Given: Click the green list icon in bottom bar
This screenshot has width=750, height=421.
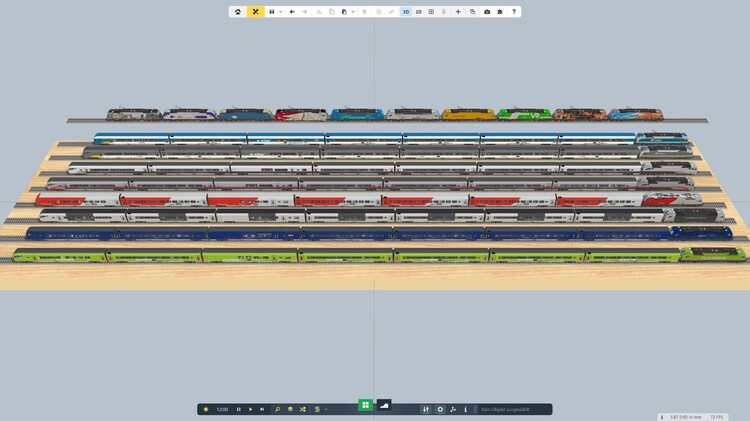Looking at the screenshot, I should tap(317, 410).
